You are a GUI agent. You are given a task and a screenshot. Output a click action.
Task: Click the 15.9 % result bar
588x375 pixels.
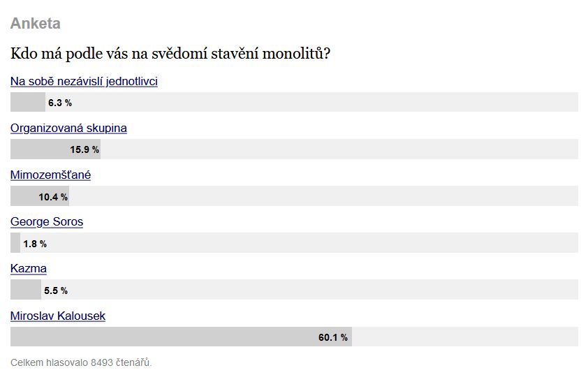point(294,149)
